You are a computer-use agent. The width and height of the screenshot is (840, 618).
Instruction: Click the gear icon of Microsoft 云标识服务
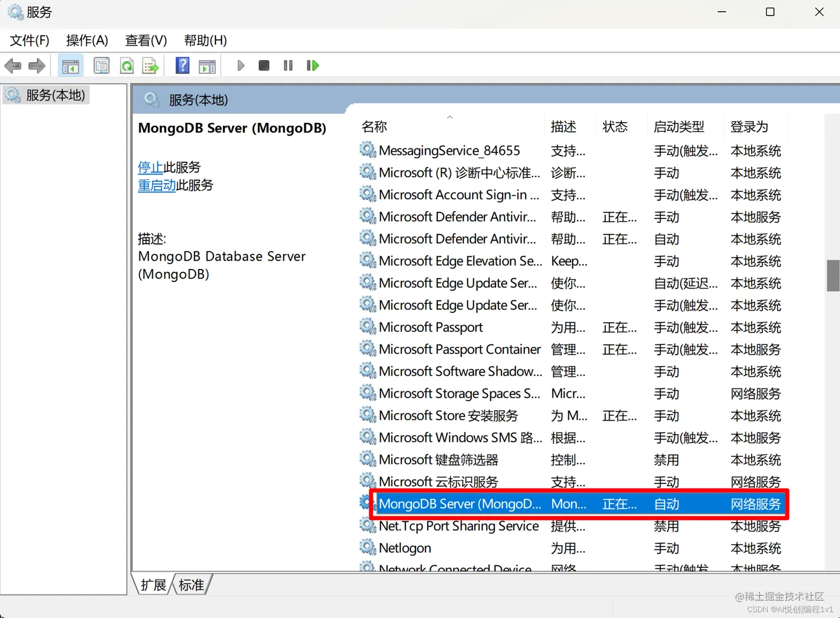pyautogui.click(x=368, y=481)
